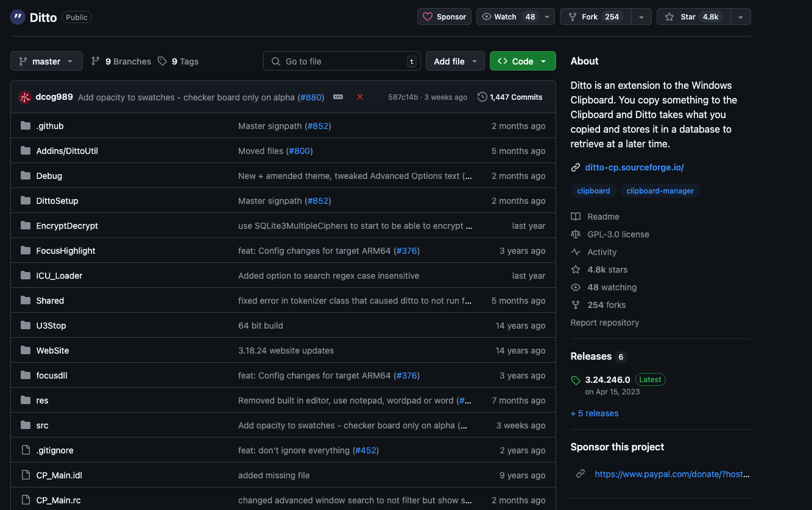
Task: Click Report repository link
Action: (x=605, y=323)
